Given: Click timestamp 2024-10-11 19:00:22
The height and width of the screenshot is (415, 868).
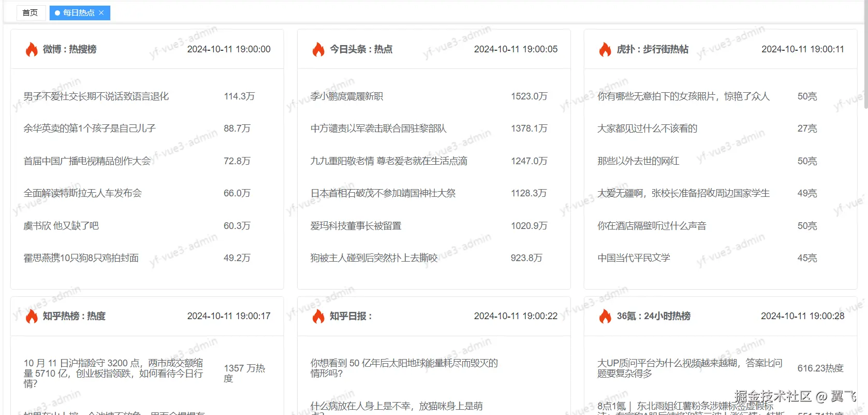Looking at the screenshot, I should tap(516, 316).
